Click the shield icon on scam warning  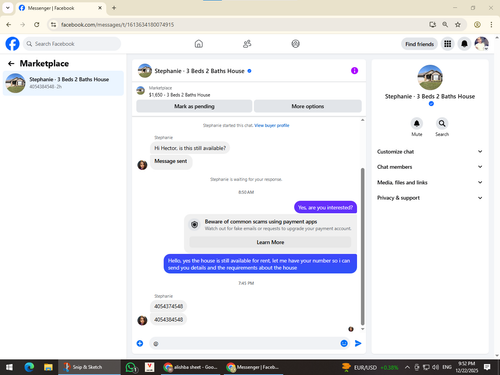pyautogui.click(x=194, y=225)
